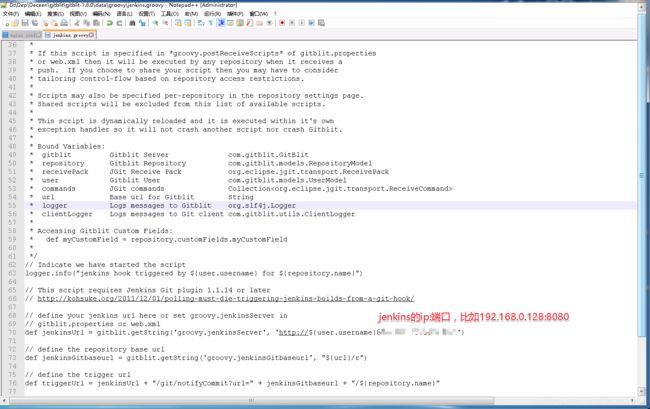The width and height of the screenshot is (650, 409).
Task: Open the 宏(M) menu
Action: point(191,14)
